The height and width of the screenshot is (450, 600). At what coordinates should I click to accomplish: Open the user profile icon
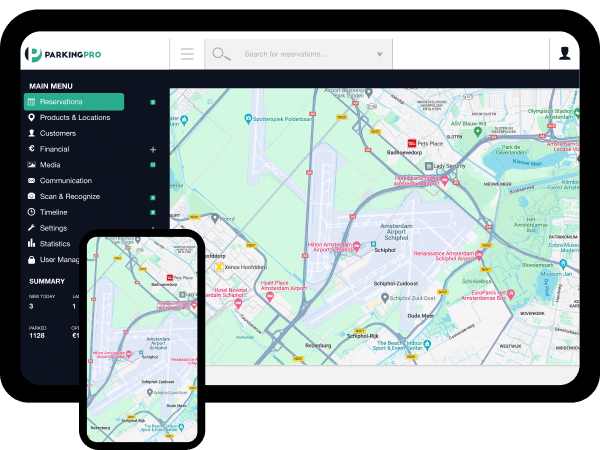click(565, 53)
